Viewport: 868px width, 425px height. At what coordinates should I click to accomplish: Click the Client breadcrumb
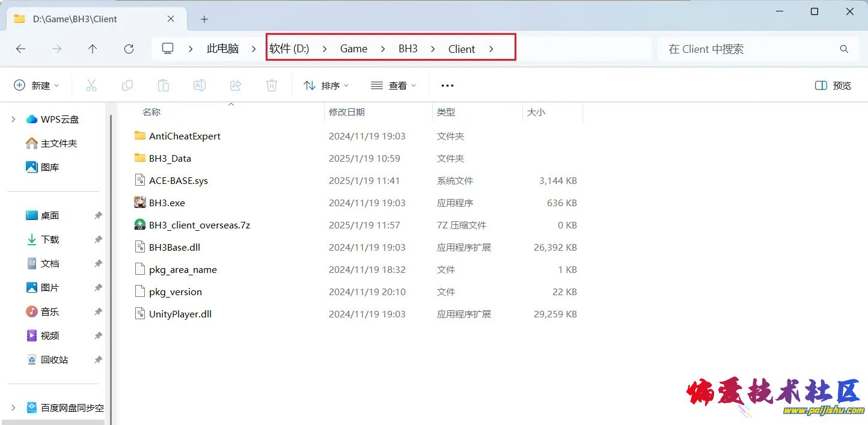462,49
